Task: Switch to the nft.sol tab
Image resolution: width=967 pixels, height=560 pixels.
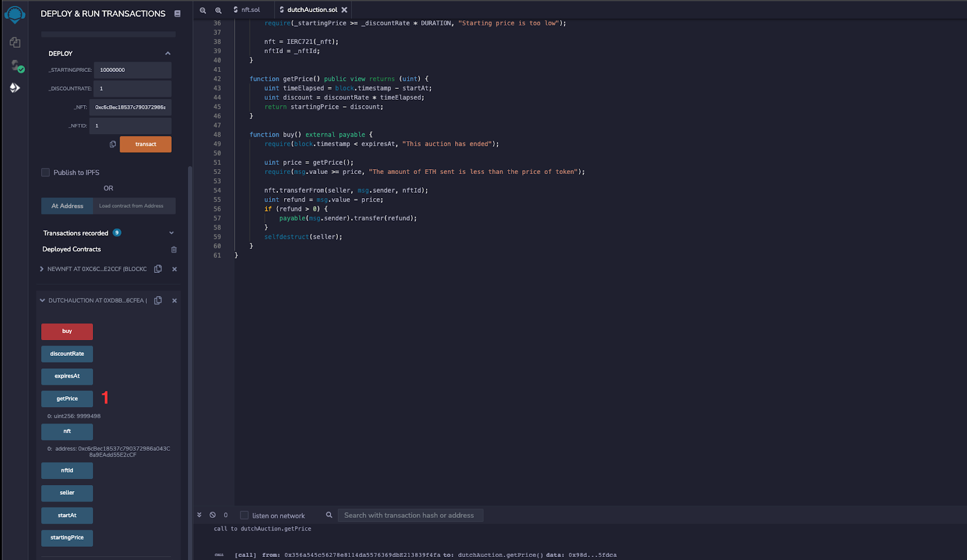Action: (248, 10)
